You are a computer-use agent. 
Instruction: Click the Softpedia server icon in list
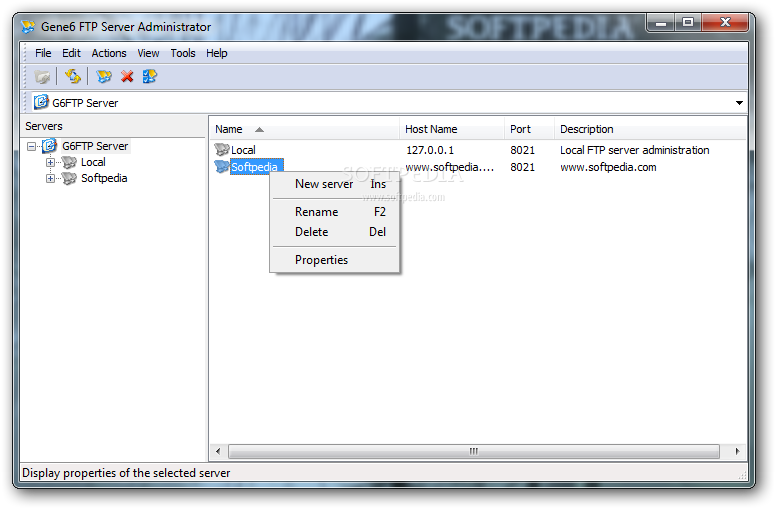[x=222, y=166]
